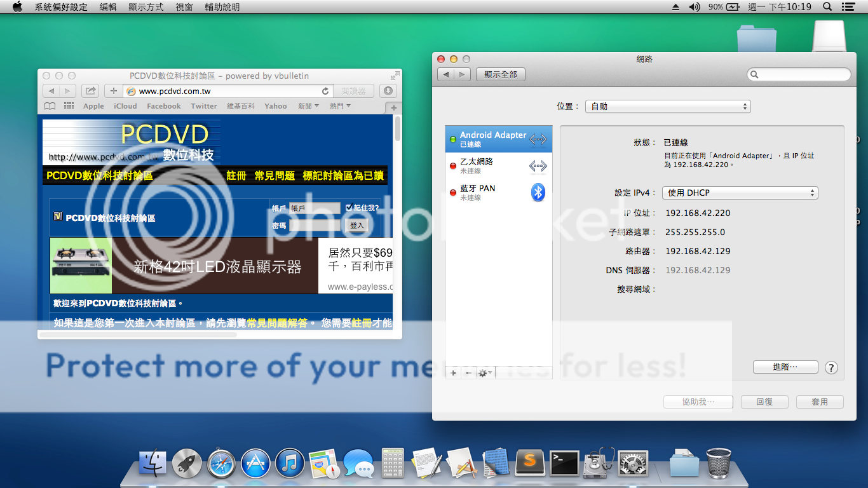Image resolution: width=868 pixels, height=488 pixels.
Task: Click 進階… button
Action: pos(785,367)
